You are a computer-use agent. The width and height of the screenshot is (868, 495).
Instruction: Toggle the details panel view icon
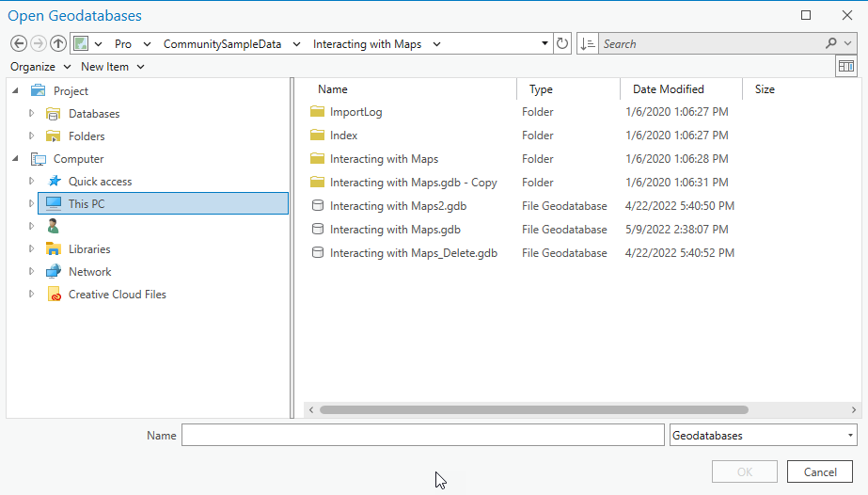(x=845, y=67)
